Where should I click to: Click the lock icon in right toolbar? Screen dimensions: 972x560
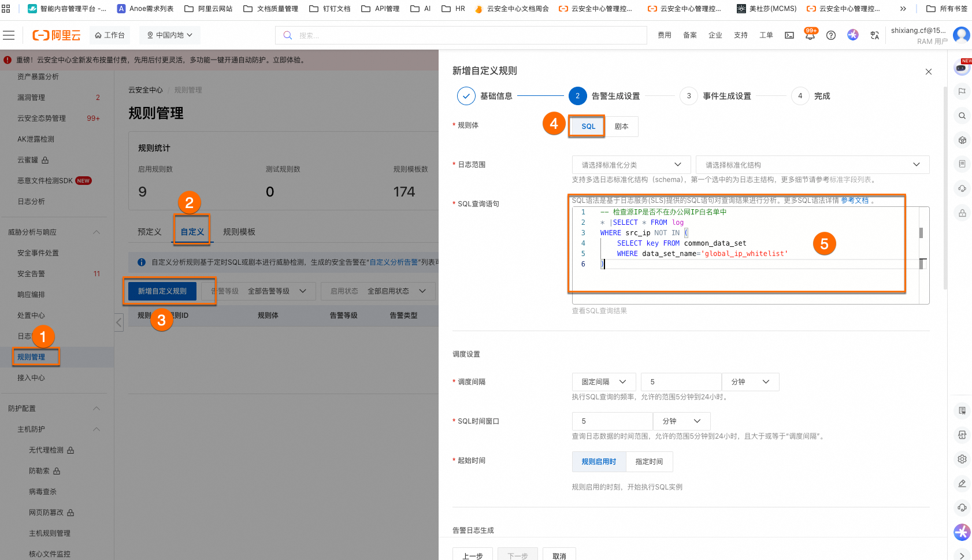coord(962,213)
